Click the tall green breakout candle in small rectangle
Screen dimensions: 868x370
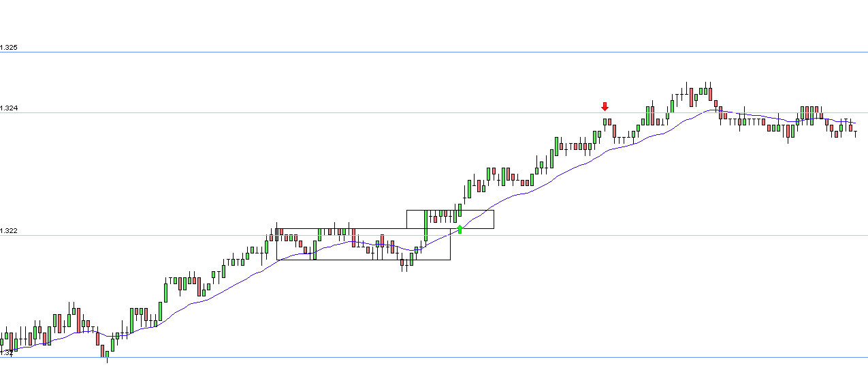point(425,226)
